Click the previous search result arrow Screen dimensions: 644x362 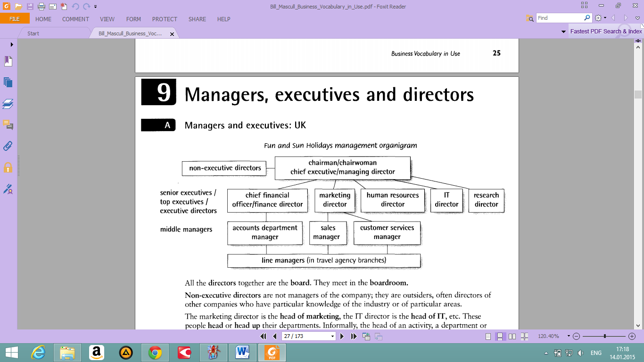pyautogui.click(x=613, y=18)
